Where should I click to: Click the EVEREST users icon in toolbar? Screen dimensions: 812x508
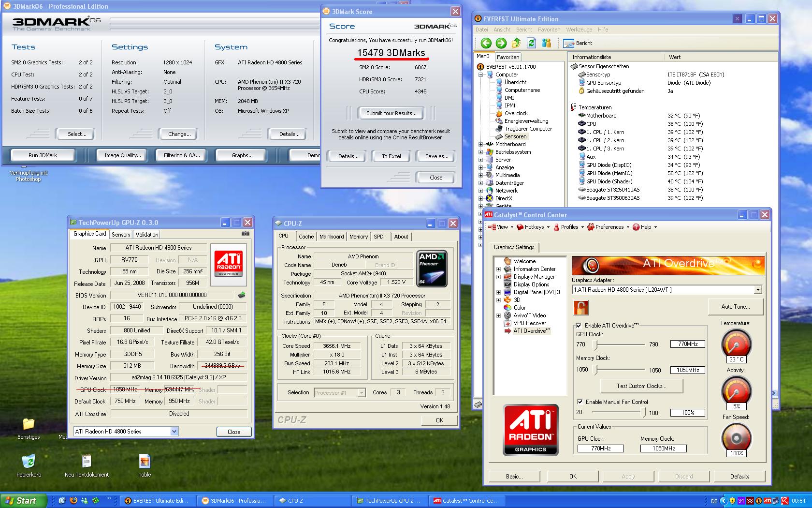tap(547, 43)
